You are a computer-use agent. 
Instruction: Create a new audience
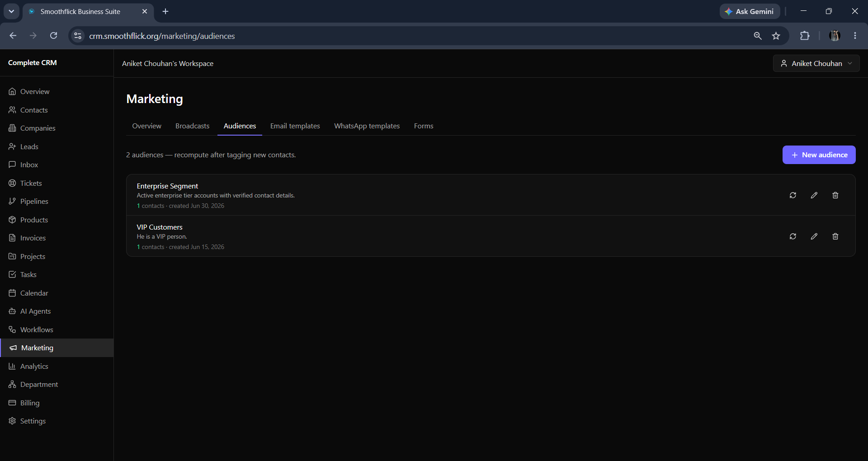tap(819, 155)
